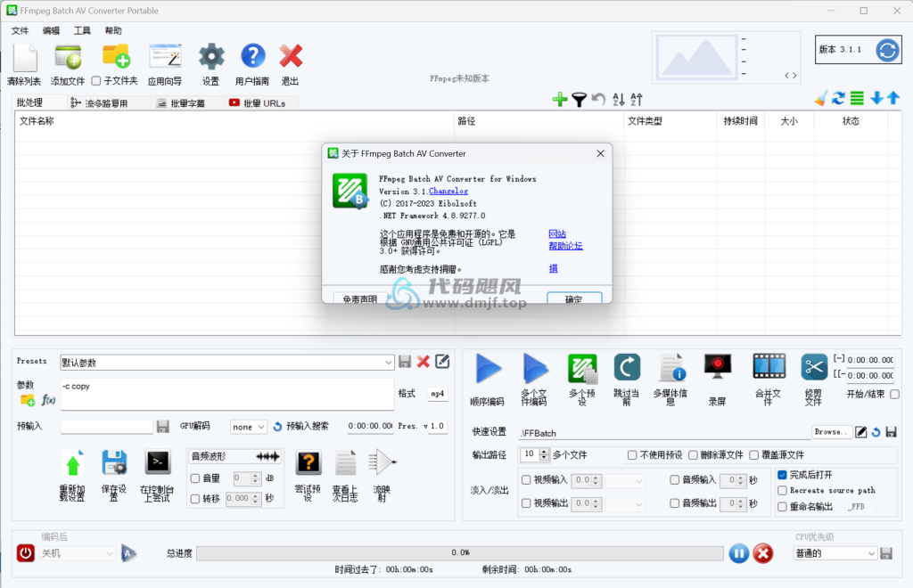Start 顺序编码 sequential encoding
The image size is (913, 588).
click(x=488, y=369)
